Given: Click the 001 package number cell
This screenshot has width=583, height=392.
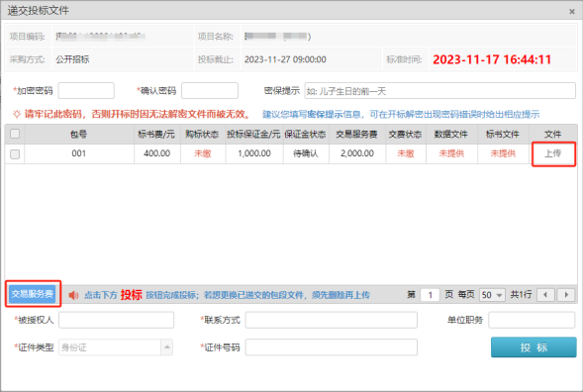Looking at the screenshot, I should click(79, 153).
